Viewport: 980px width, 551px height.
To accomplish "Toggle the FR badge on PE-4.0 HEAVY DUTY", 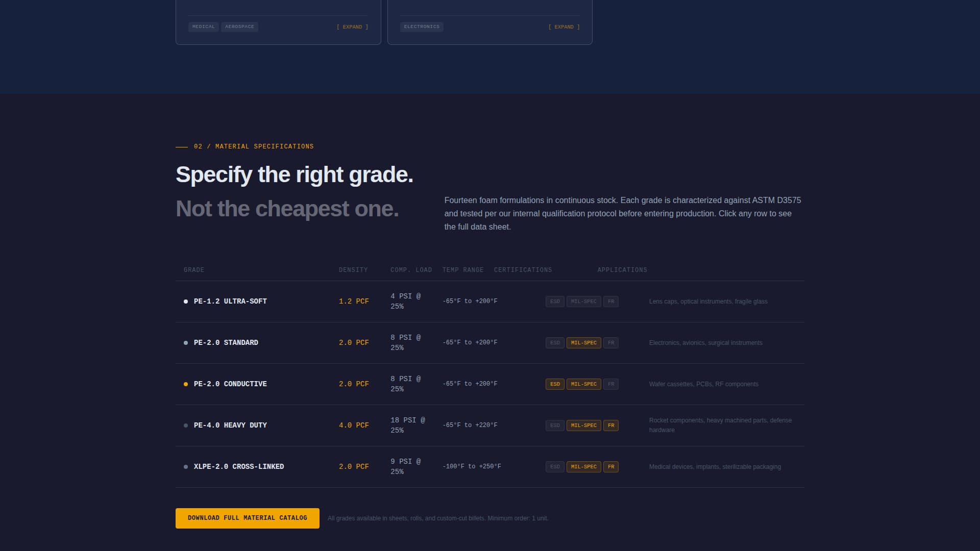I will (610, 425).
